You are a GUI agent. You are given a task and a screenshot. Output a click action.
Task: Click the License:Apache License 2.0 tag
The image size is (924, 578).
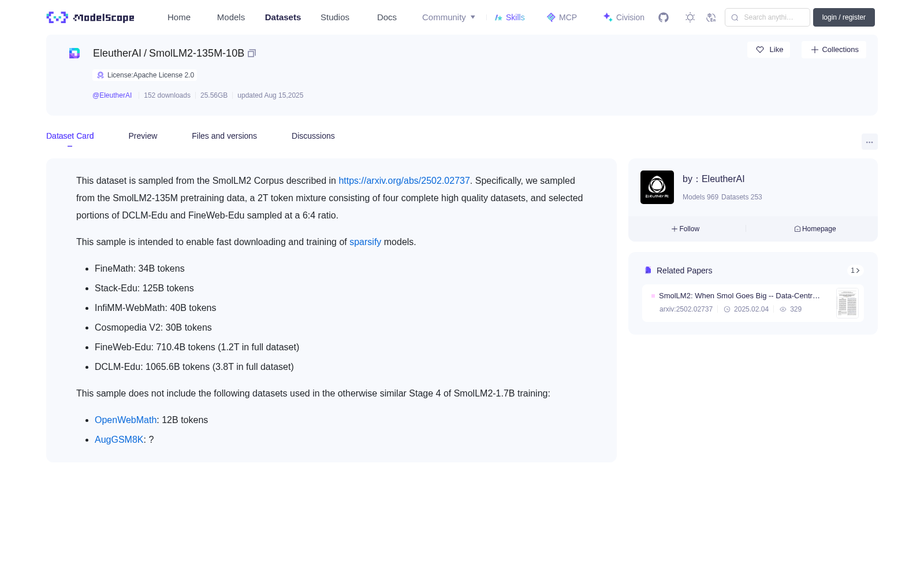145,75
